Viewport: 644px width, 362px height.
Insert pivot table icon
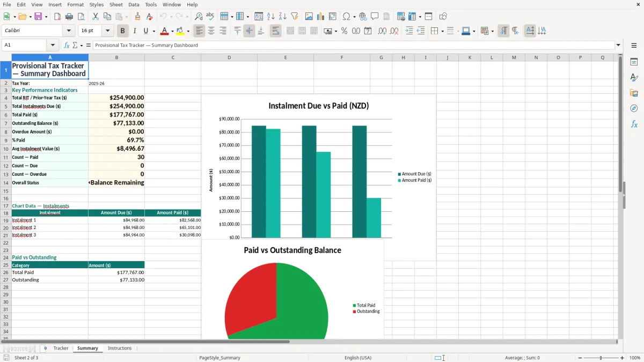coord(333,17)
